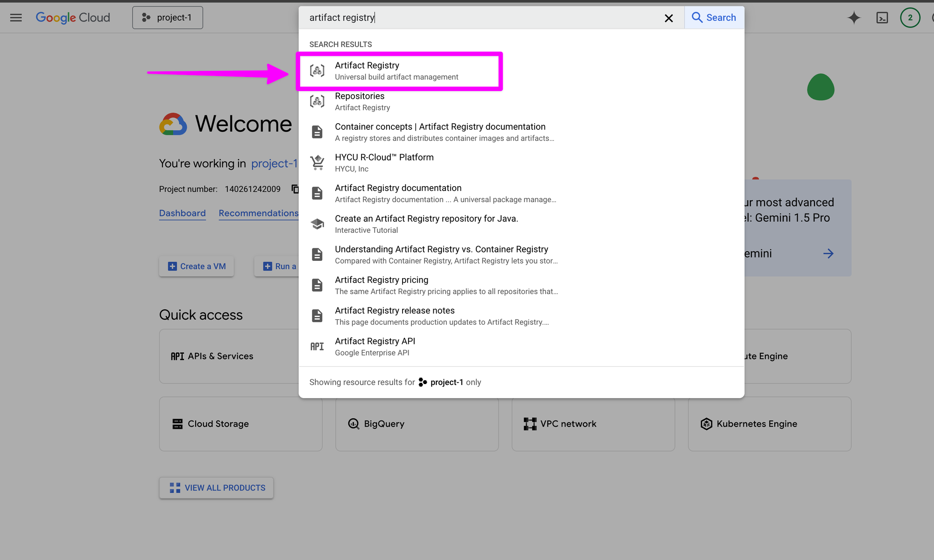This screenshot has height=560, width=934.
Task: Open project-1 project picker dropdown
Action: click(168, 18)
